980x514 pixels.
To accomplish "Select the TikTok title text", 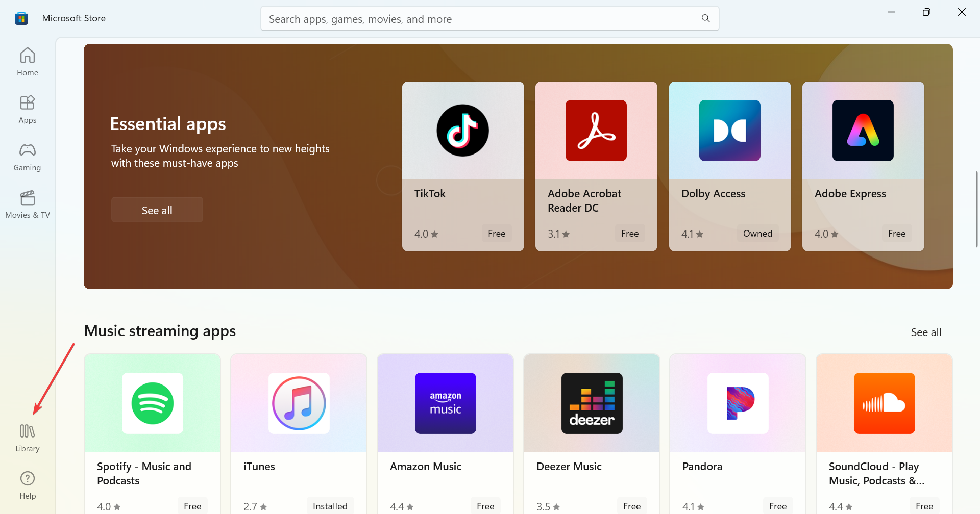I will click(430, 194).
